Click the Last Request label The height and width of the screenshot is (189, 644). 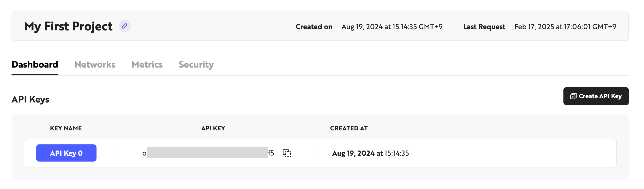pos(484,27)
